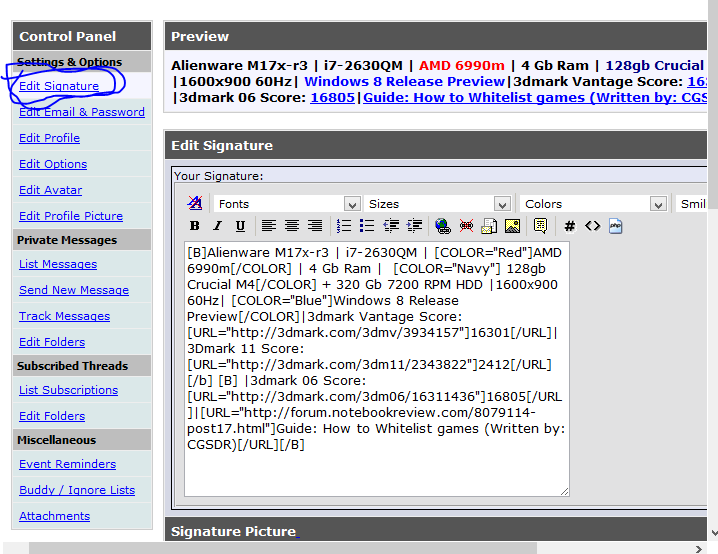This screenshot has width=718, height=554.
Task: Wrap CODE tags using hash icon
Action: [x=570, y=226]
